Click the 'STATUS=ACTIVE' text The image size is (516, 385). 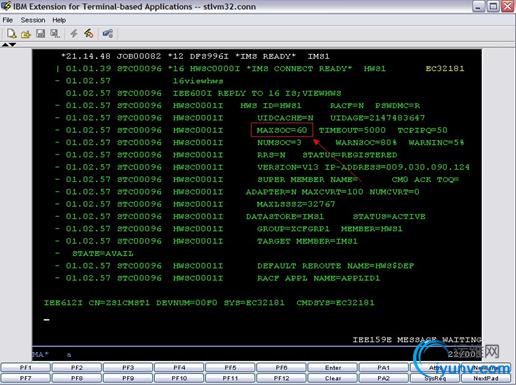click(389, 216)
